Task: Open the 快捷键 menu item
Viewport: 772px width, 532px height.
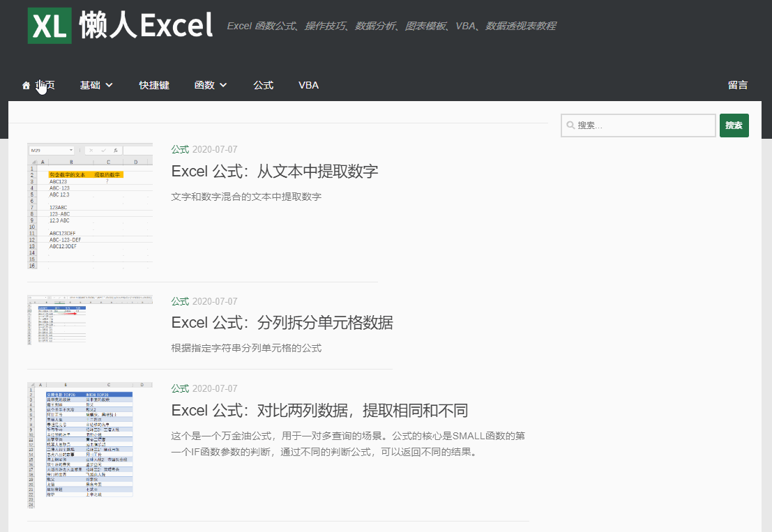Action: pos(154,85)
